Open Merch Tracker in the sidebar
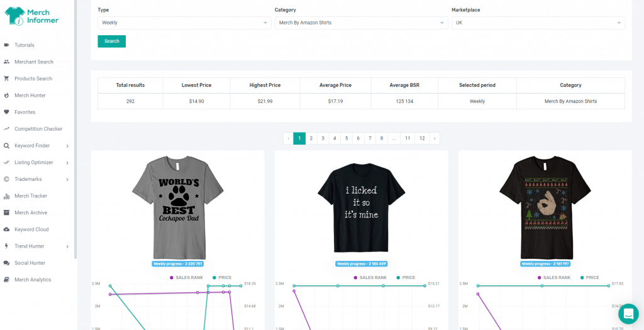 tap(31, 195)
